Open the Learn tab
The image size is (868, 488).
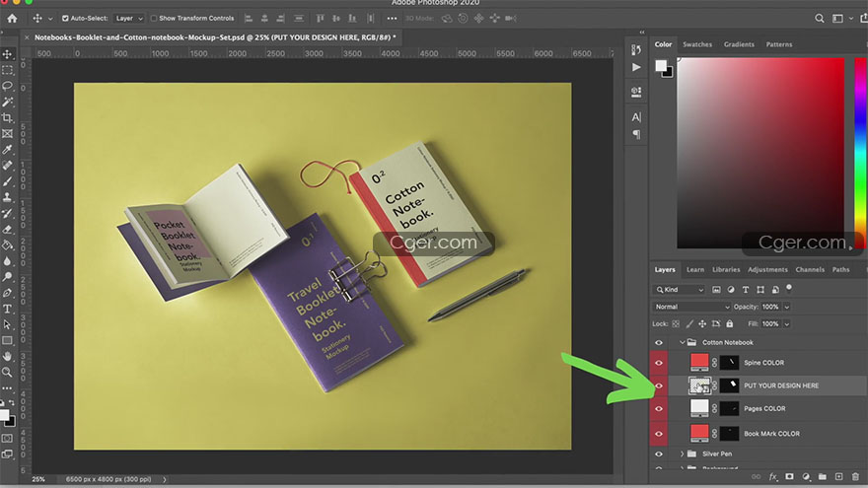(695, 269)
